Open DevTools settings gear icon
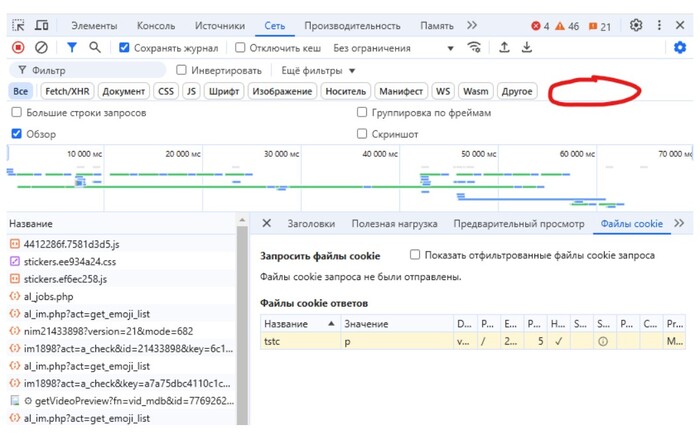 pyautogui.click(x=636, y=25)
